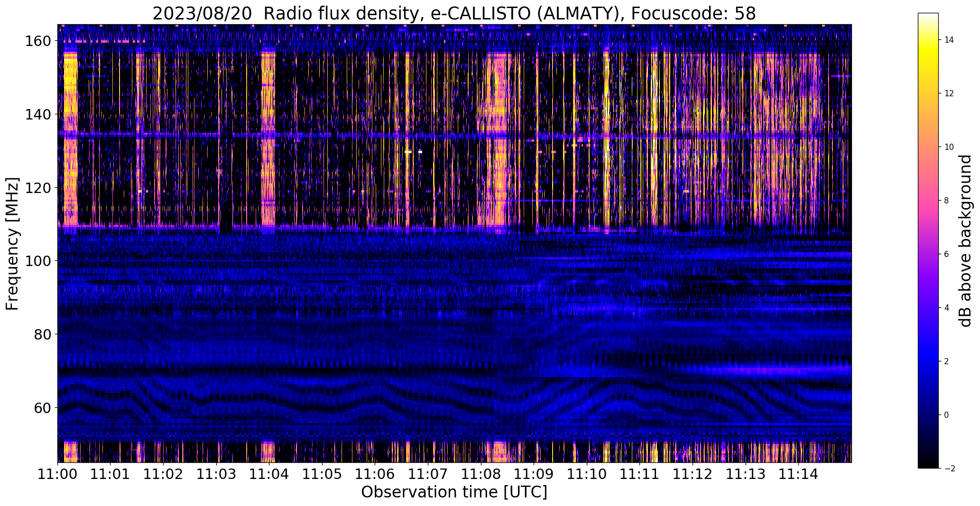Viewport: 980px width, 506px height.
Task: Click the colorbar tick label 2
Action: (947, 361)
